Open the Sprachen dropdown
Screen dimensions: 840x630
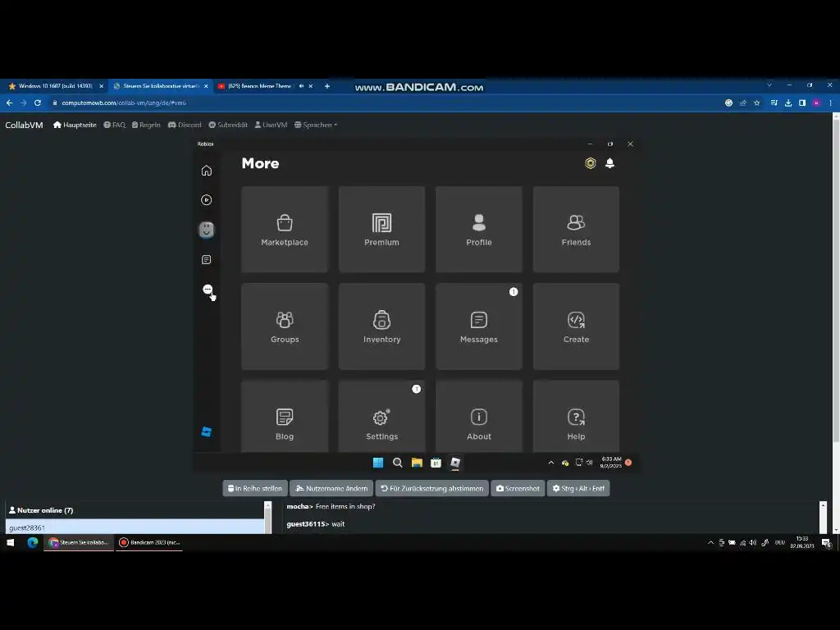[316, 125]
